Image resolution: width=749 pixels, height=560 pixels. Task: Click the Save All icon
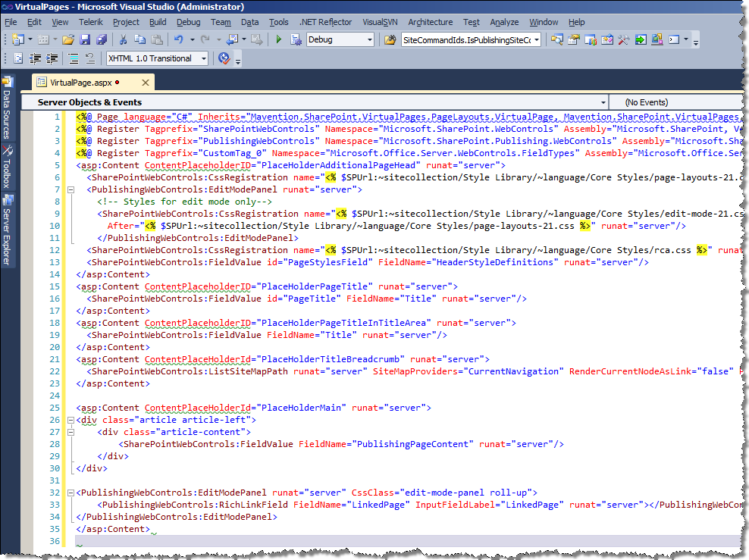(x=102, y=39)
